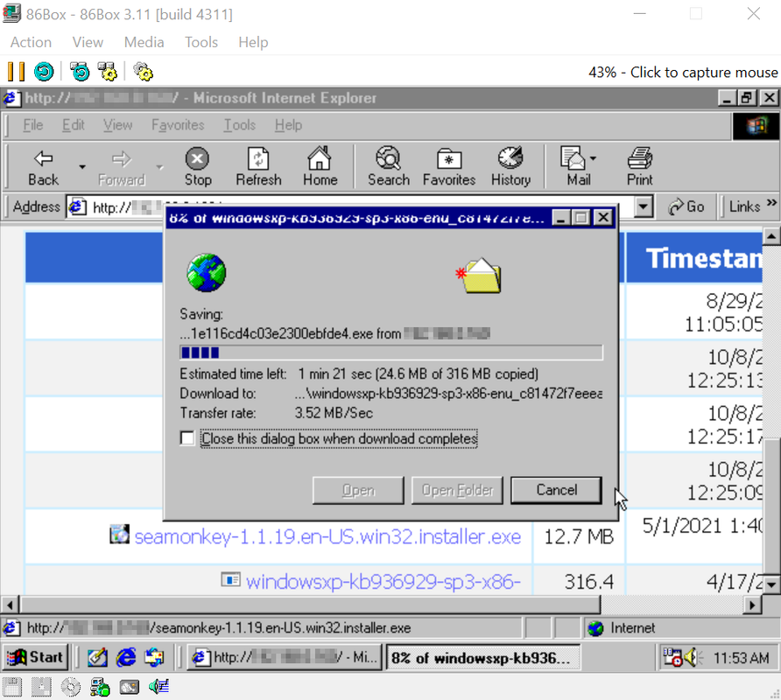Open Internet Explorer's Help menu
The width and height of the screenshot is (781, 700).
(x=288, y=125)
